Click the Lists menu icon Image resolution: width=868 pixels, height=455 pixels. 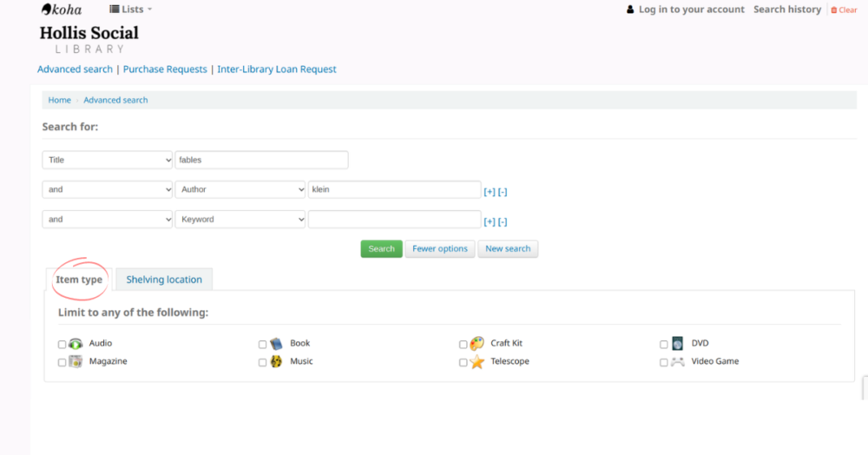(x=114, y=9)
